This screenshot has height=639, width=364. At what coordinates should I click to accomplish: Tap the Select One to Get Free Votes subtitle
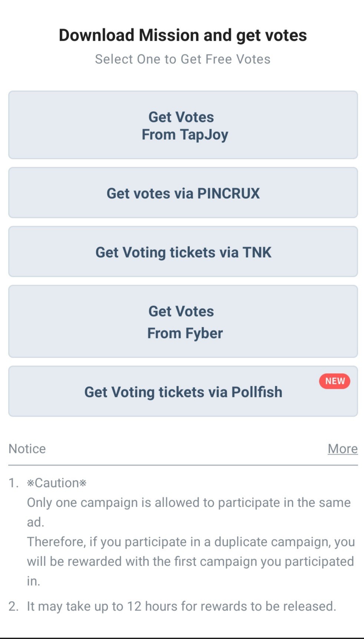(183, 59)
